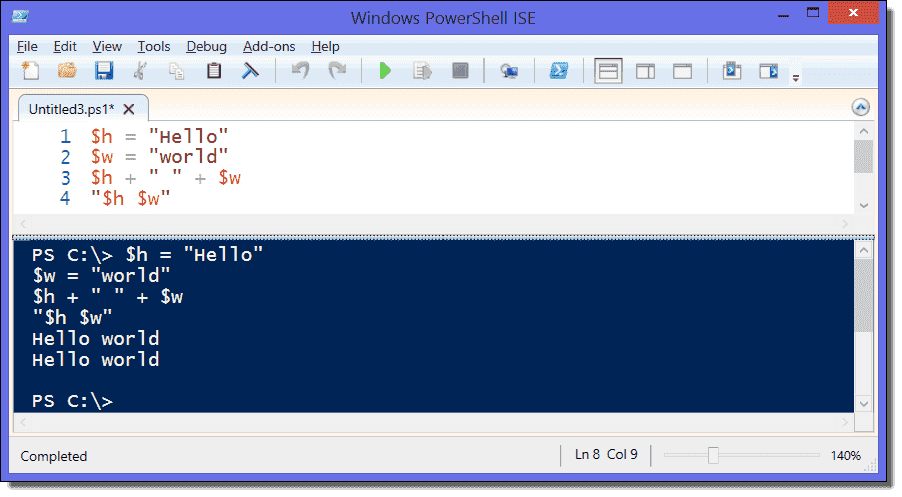Click the first Hello world output line
902x497 pixels.
[95, 338]
